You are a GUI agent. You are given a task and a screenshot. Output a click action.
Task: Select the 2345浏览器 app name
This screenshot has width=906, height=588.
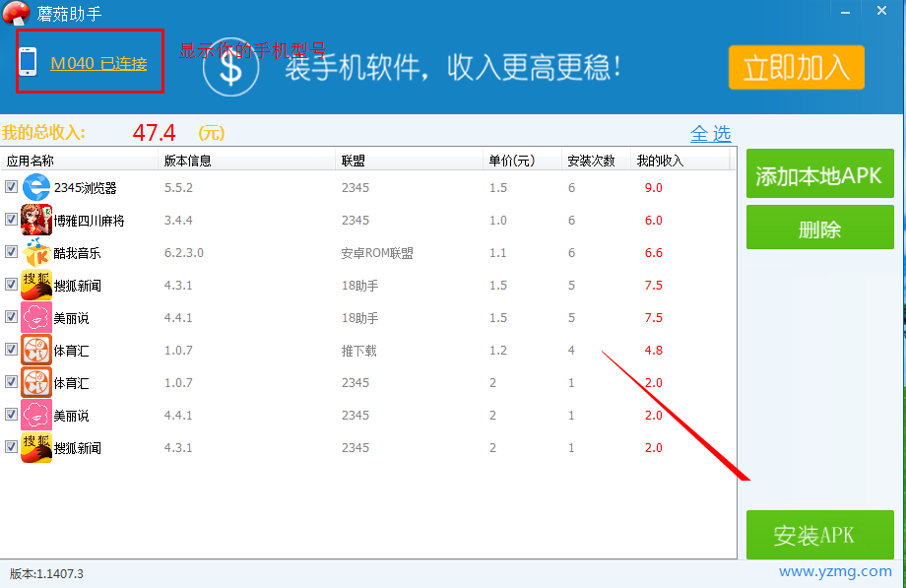[x=86, y=188]
